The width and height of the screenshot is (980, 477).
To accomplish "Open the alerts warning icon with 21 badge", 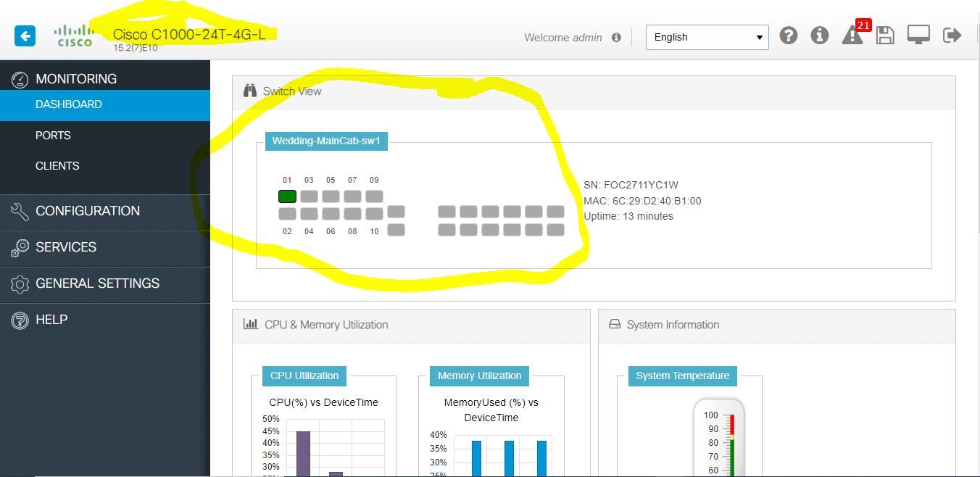I will 852,36.
